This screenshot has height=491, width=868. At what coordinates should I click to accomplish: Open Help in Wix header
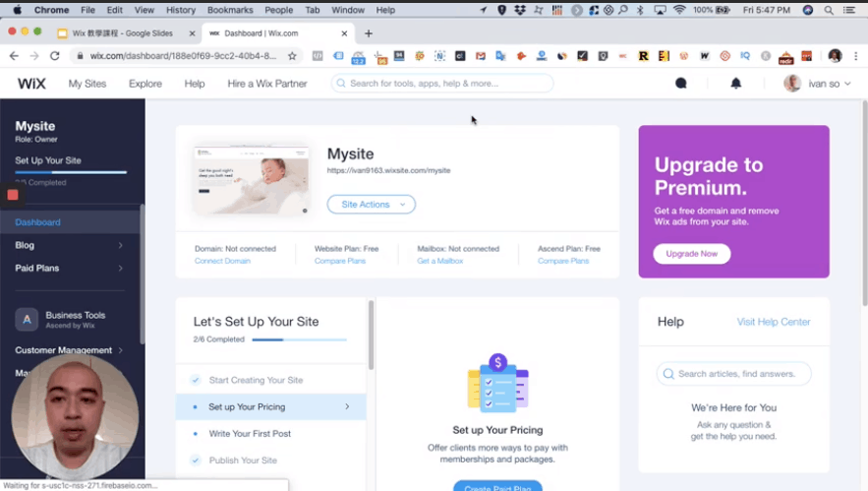pyautogui.click(x=195, y=84)
